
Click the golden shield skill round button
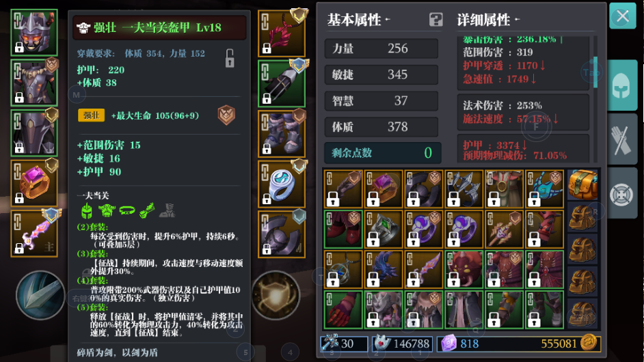pyautogui.click(x=276, y=295)
